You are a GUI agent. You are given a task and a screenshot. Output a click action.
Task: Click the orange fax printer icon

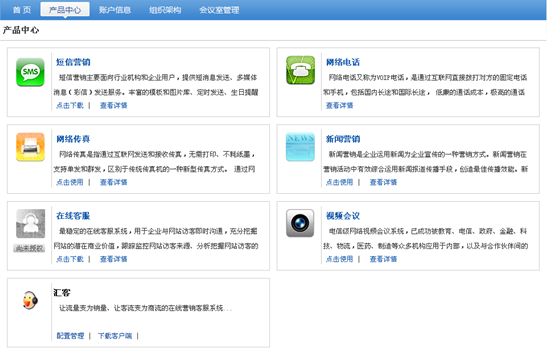(x=30, y=147)
